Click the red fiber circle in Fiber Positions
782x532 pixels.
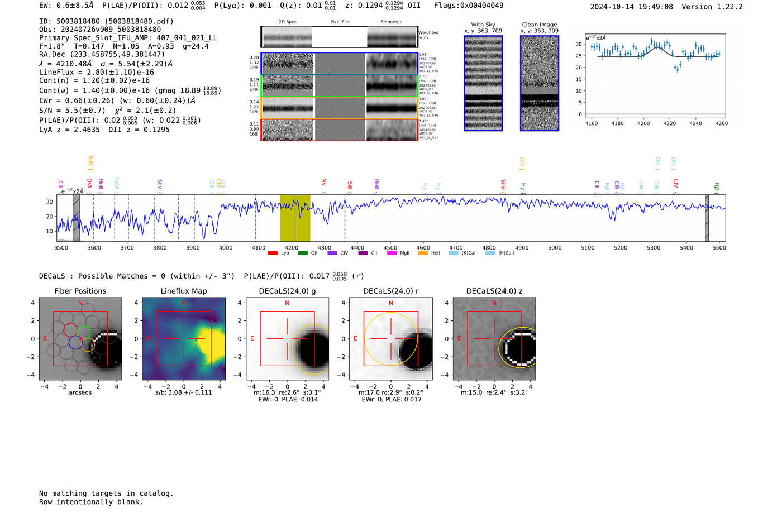coord(70,330)
